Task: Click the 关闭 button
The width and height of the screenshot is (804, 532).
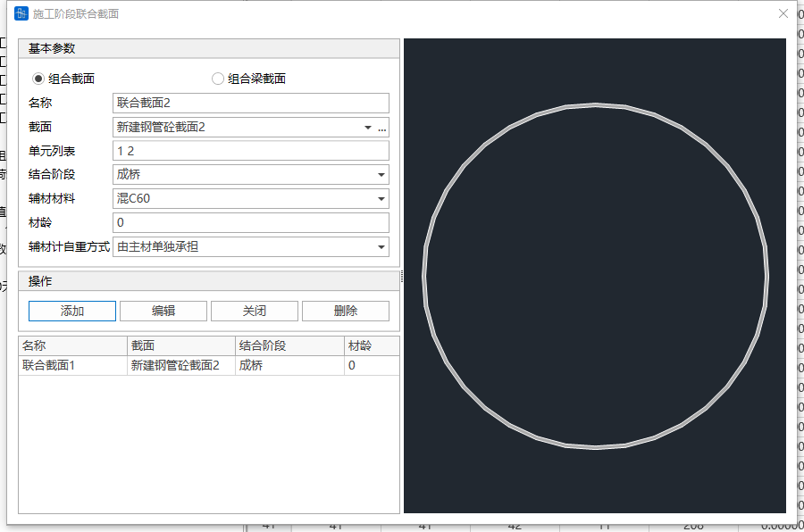Action: tap(255, 312)
